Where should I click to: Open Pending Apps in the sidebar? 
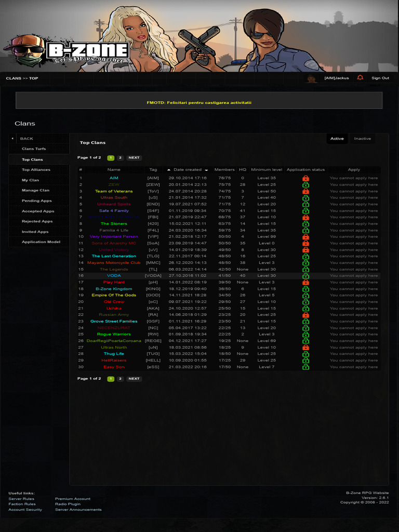tap(37, 201)
